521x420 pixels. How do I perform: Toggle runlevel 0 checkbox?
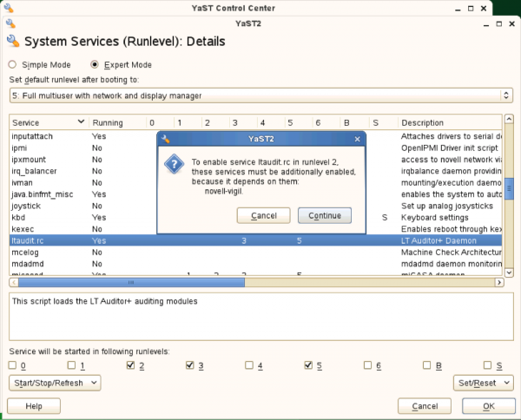[x=12, y=365]
